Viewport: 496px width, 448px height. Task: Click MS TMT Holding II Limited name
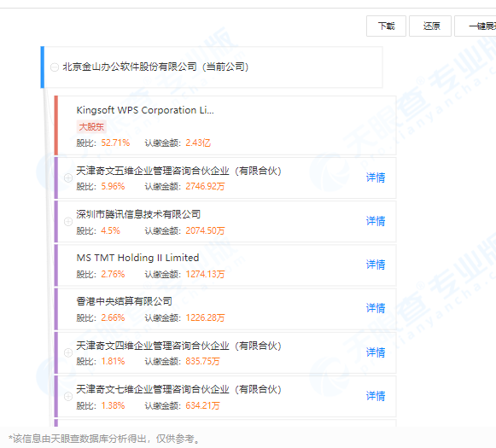pos(137,258)
